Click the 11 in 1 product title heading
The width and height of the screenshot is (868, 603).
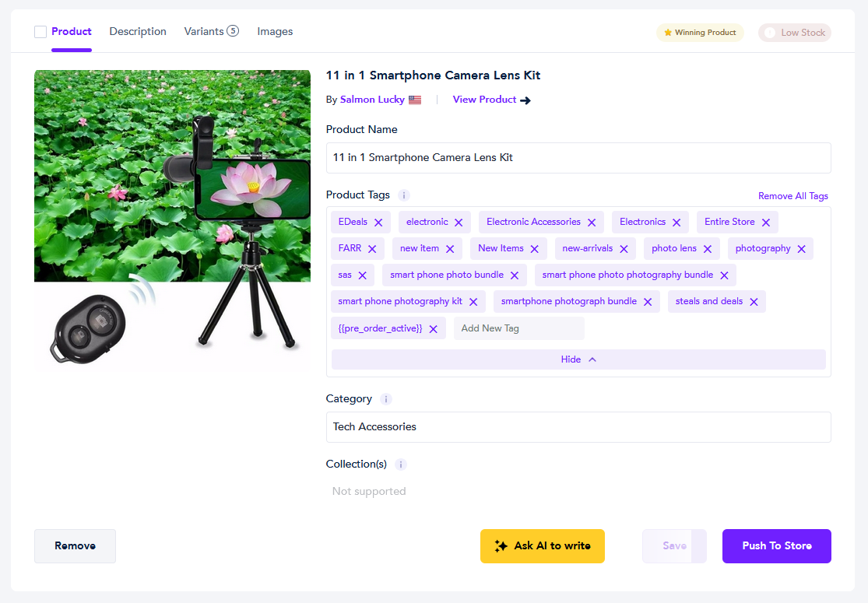(433, 75)
